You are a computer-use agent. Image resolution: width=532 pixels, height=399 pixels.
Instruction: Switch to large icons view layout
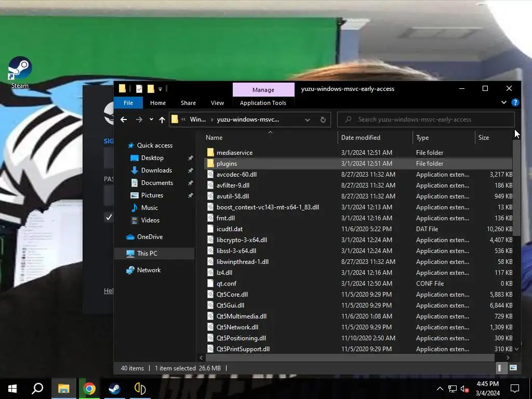point(513,368)
